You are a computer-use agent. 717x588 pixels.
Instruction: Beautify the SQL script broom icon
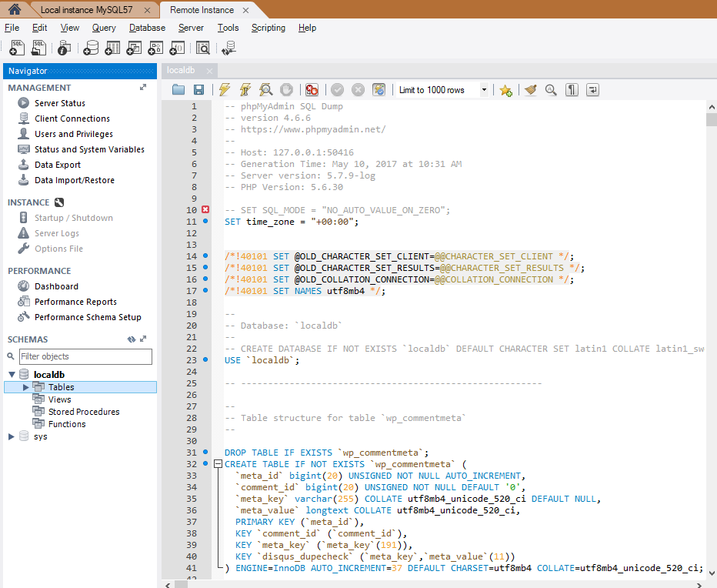pyautogui.click(x=530, y=90)
